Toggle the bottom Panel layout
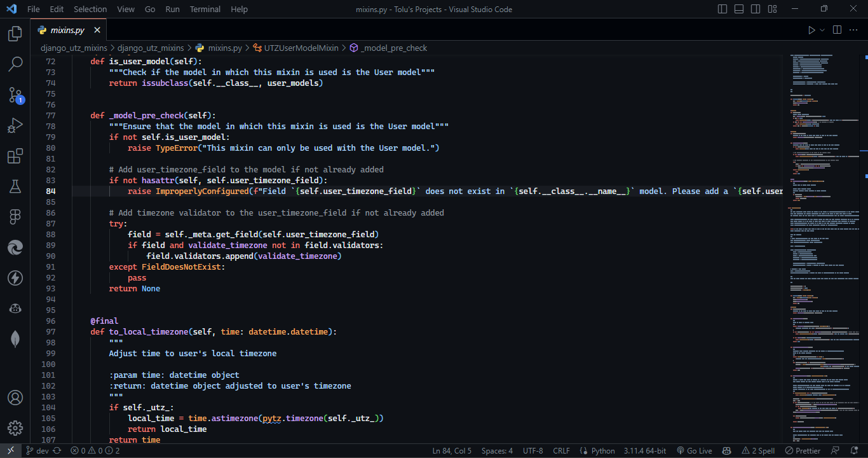 pos(738,10)
